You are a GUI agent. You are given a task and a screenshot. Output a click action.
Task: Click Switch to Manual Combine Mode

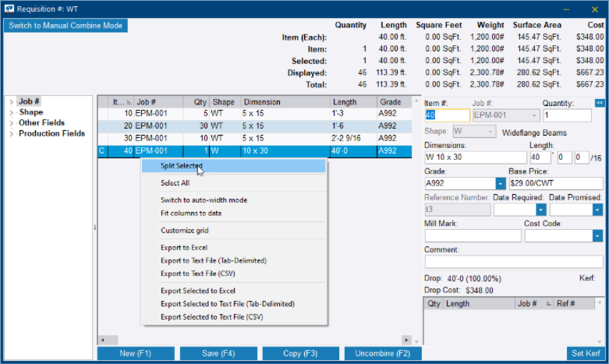pos(66,26)
